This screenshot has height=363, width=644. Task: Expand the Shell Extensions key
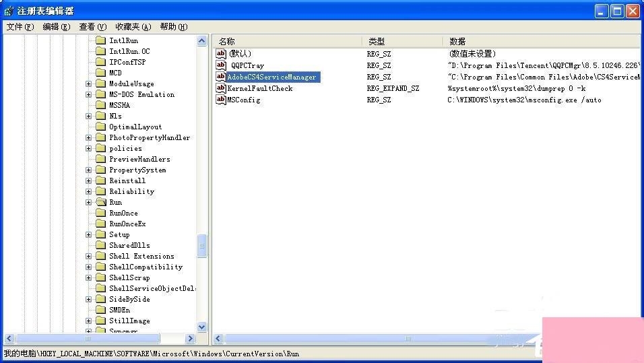coord(88,256)
